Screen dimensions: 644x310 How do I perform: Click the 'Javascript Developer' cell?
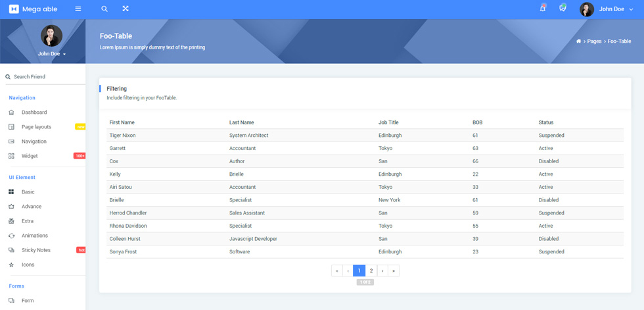click(x=253, y=239)
